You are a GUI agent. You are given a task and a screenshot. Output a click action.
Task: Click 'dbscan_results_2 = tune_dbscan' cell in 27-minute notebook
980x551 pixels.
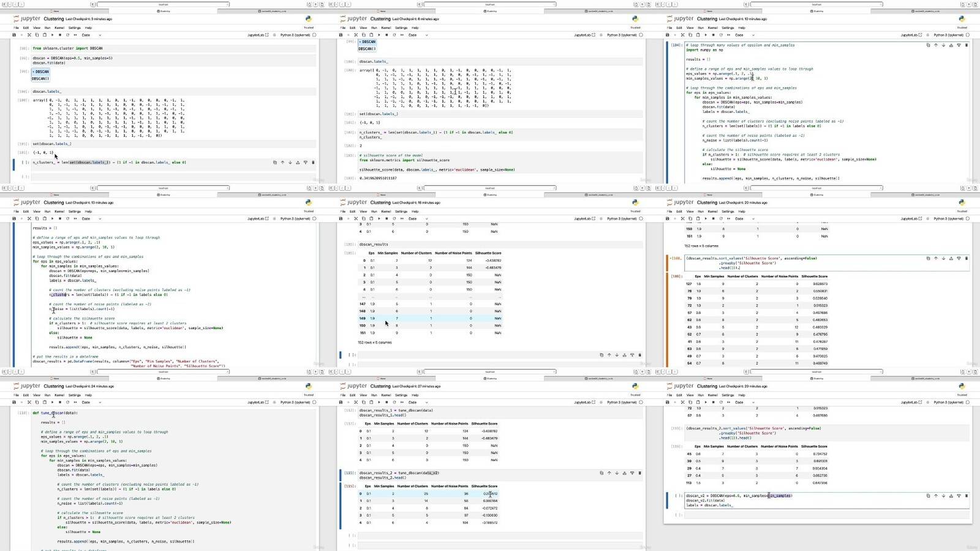point(500,475)
